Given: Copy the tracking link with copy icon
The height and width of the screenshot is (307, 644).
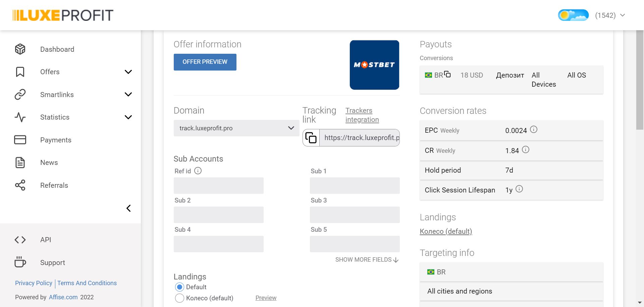Looking at the screenshot, I should (x=311, y=138).
